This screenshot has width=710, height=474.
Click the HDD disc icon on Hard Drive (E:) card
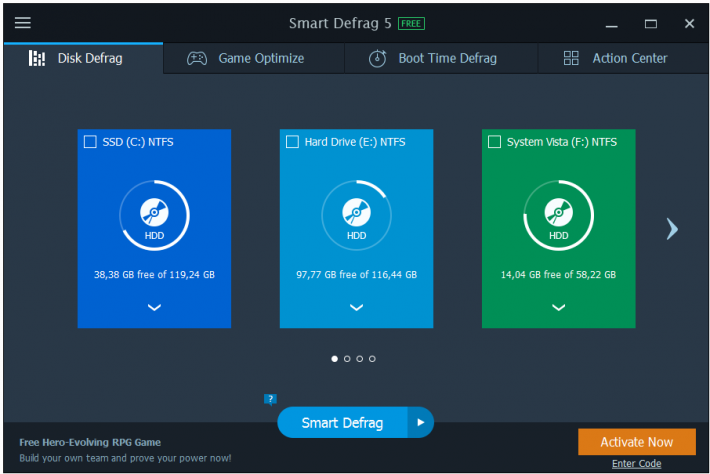point(356,212)
